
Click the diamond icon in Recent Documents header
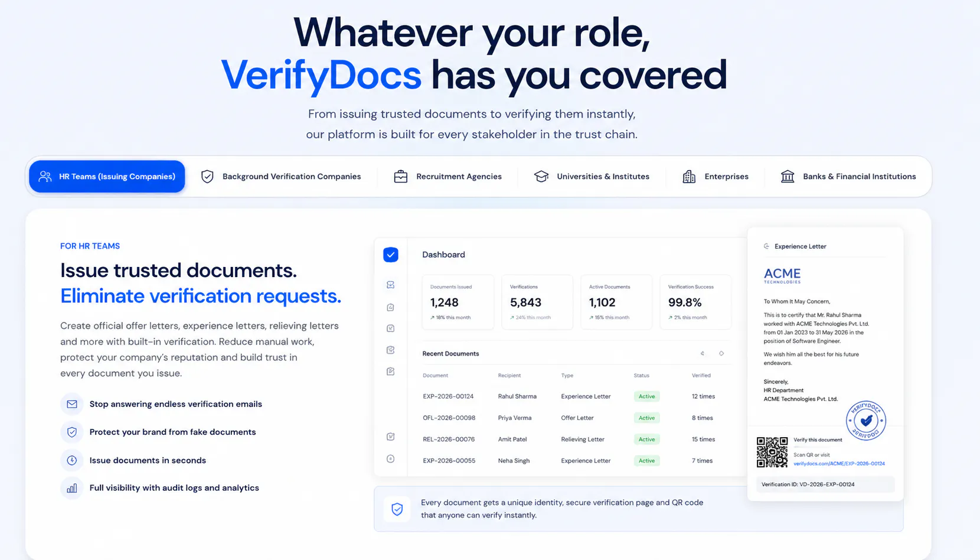(721, 353)
